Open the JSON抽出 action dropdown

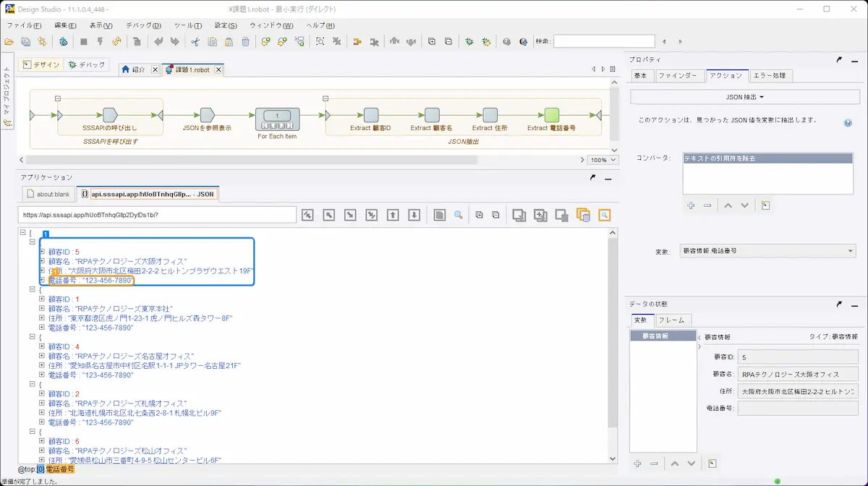pos(744,97)
